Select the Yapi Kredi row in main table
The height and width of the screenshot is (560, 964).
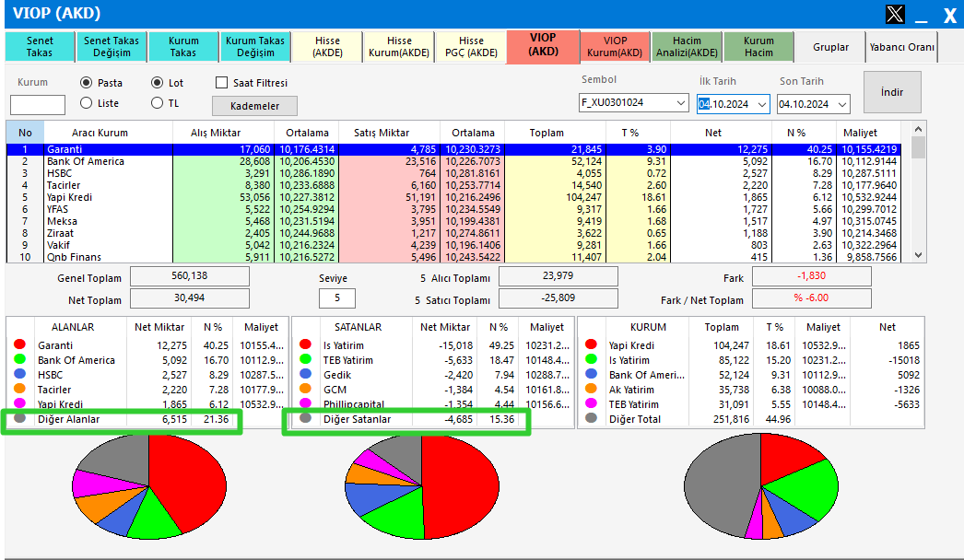[x=453, y=197]
